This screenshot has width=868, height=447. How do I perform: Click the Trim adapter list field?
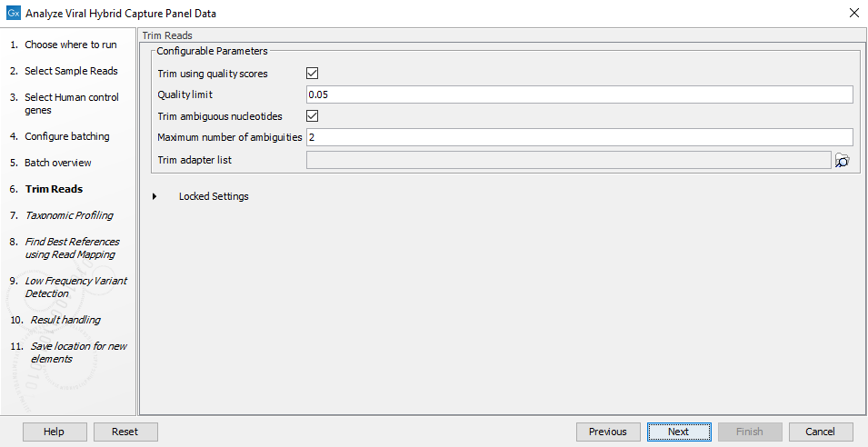point(568,161)
